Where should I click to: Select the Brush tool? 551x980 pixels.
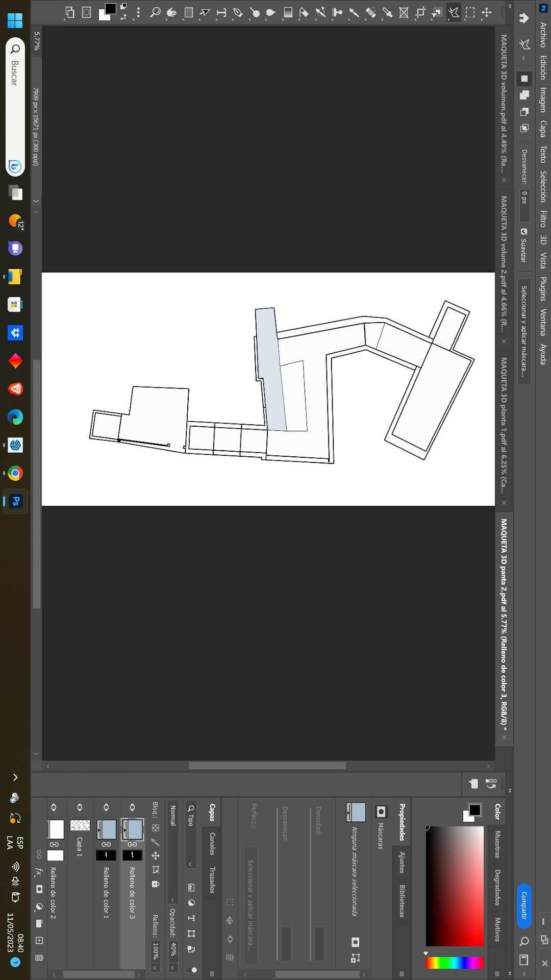[x=354, y=12]
